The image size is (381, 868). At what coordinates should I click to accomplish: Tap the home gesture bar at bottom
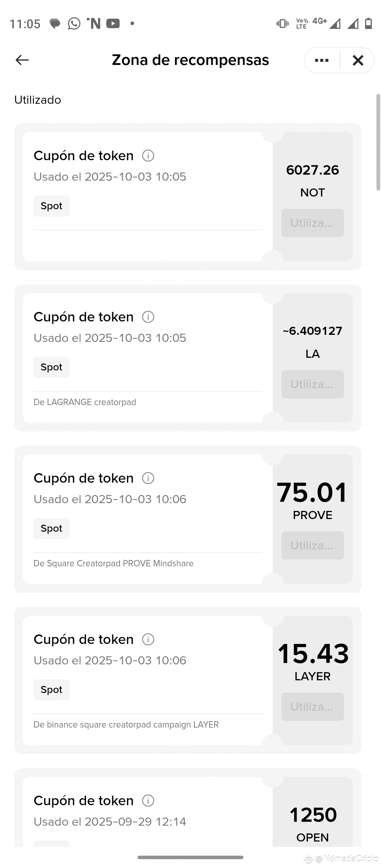point(190,857)
